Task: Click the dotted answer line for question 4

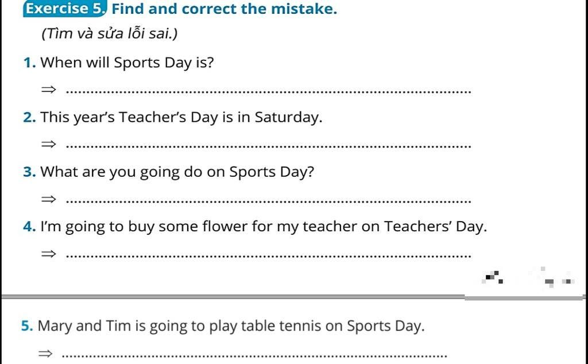Action: [x=269, y=256]
